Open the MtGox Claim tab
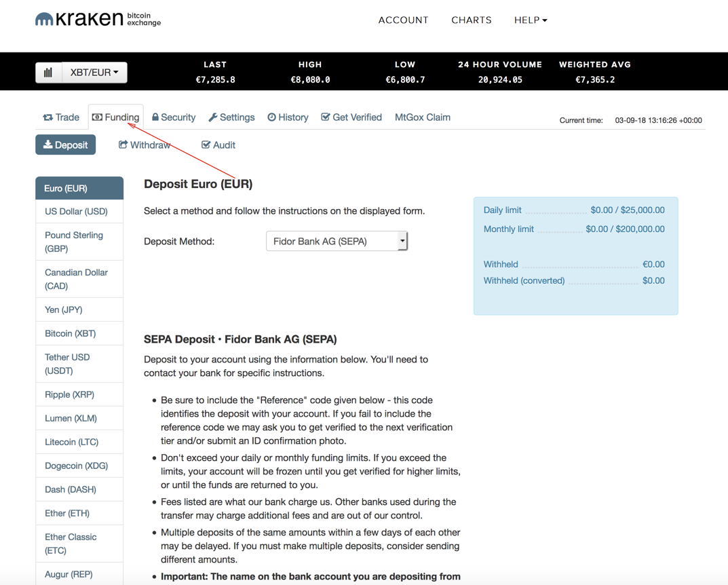This screenshot has height=585, width=728. click(423, 117)
